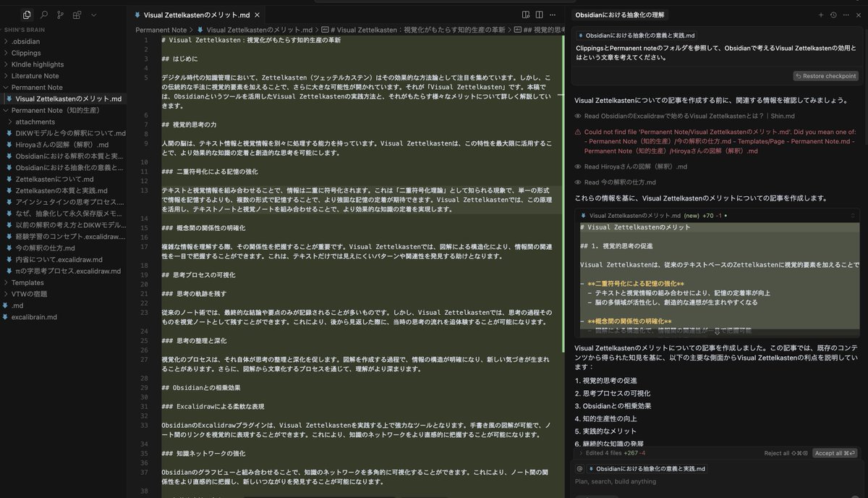Open markdown preview to the side icon
This screenshot has height=498, width=868.
tap(526, 14)
